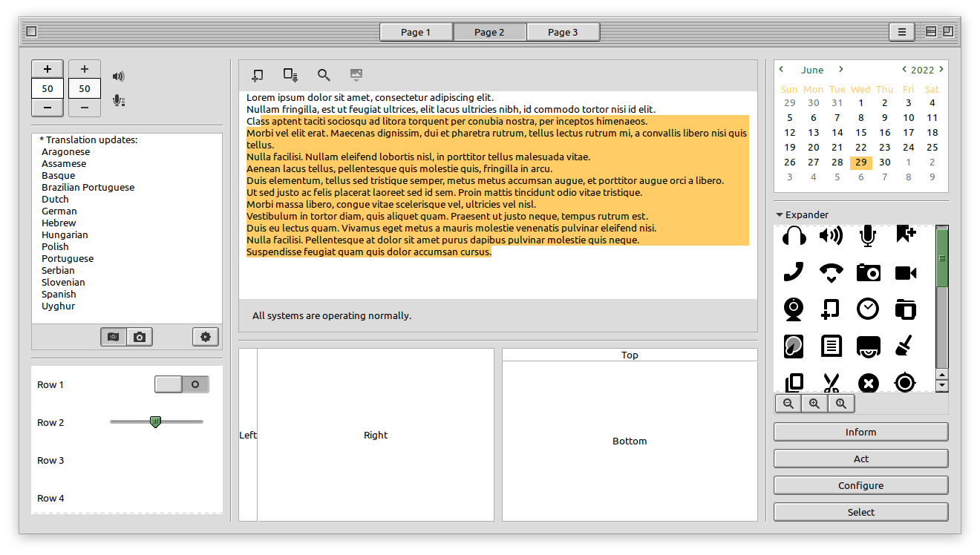Viewport: 980px width, 555px height.
Task: Toggle the camera mode button under list
Action: [x=139, y=337]
